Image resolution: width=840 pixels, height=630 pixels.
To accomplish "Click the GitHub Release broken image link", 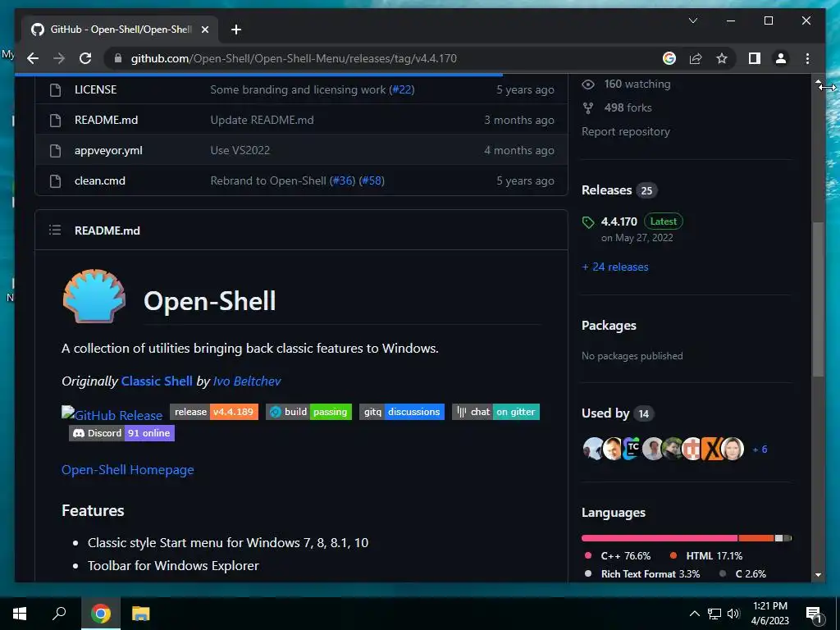I will [112, 414].
